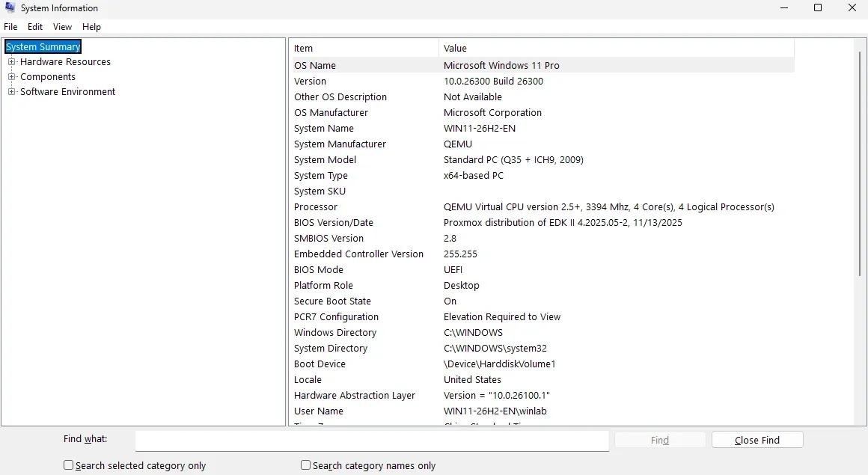
Task: Click the Find button
Action: pos(660,440)
